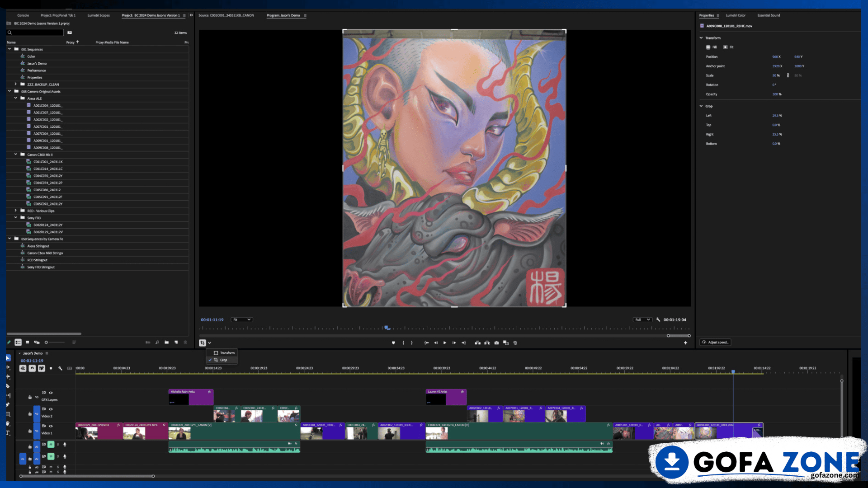Click the New Item icon in Project panel
868x488 pixels.
[176, 343]
